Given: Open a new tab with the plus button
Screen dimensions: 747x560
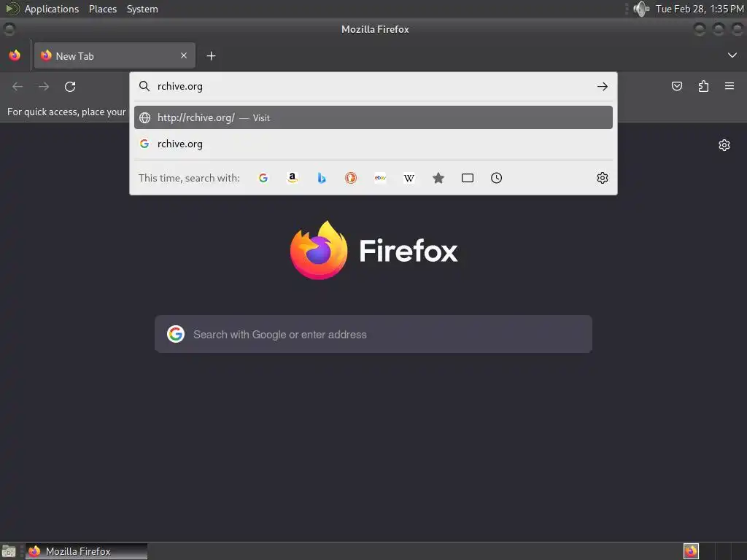Looking at the screenshot, I should [x=211, y=55].
